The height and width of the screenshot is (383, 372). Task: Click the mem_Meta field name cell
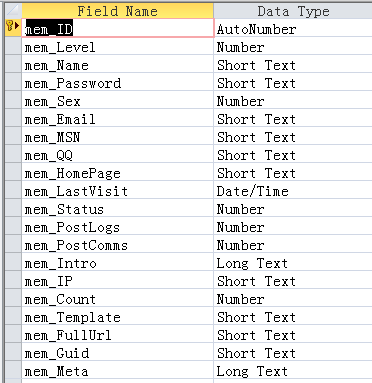(x=118, y=371)
